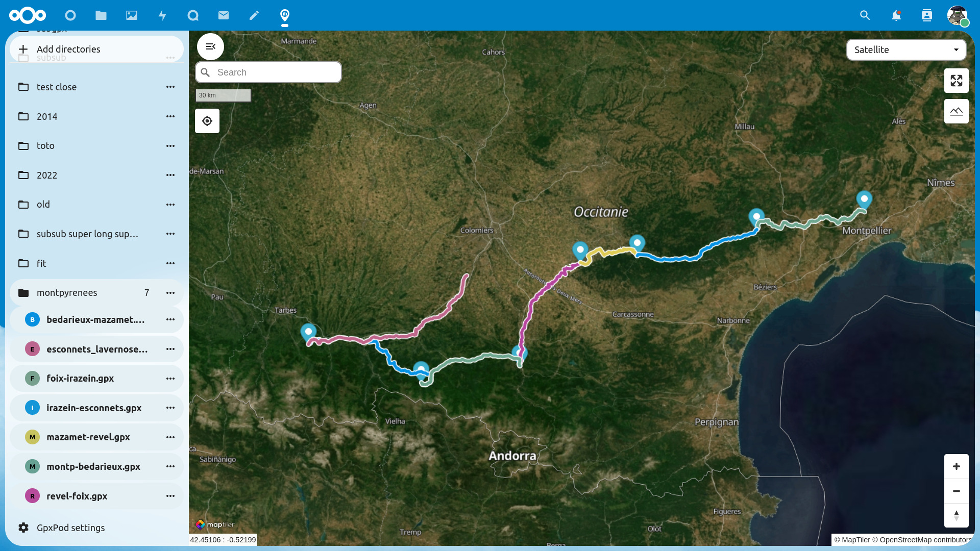980x551 pixels.
Task: Open GpxPod settings
Action: [70, 528]
